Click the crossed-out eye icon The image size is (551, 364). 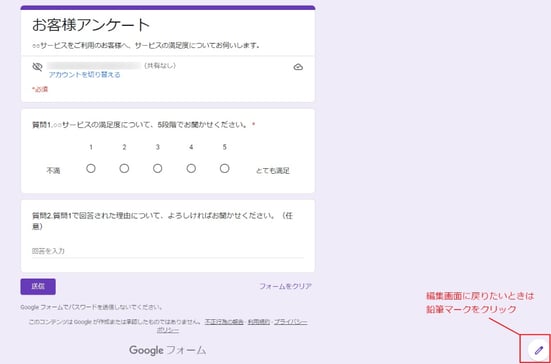pyautogui.click(x=37, y=67)
